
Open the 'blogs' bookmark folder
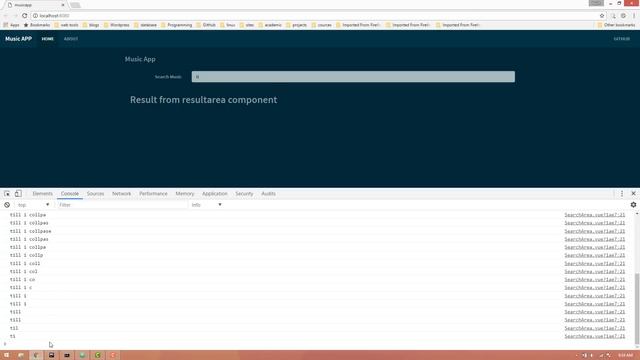(x=91, y=25)
